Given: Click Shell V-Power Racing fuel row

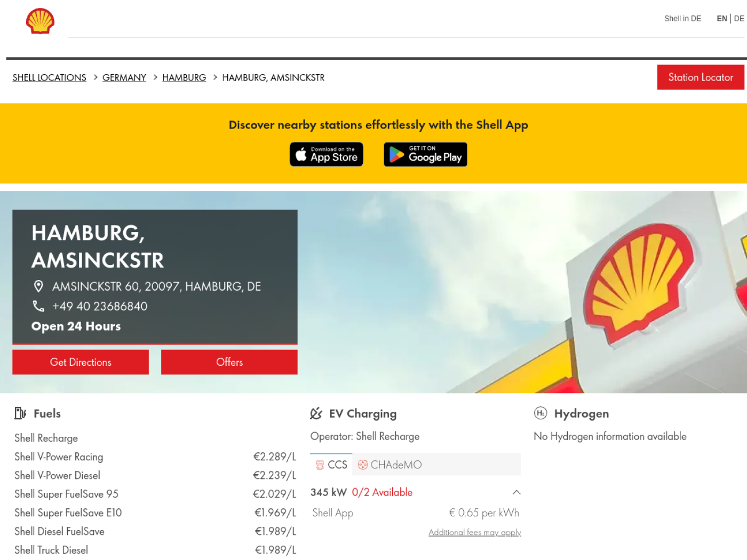Looking at the screenshot, I should click(x=155, y=457).
